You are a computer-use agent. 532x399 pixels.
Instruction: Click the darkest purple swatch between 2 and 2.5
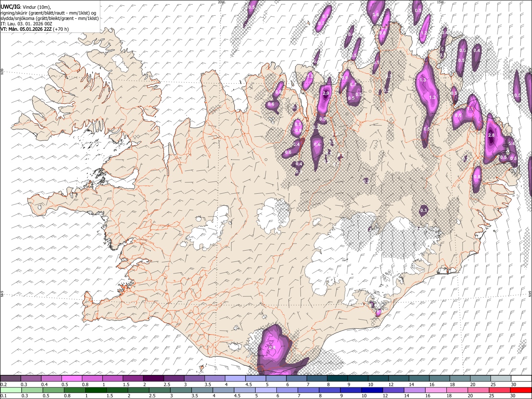point(153,379)
